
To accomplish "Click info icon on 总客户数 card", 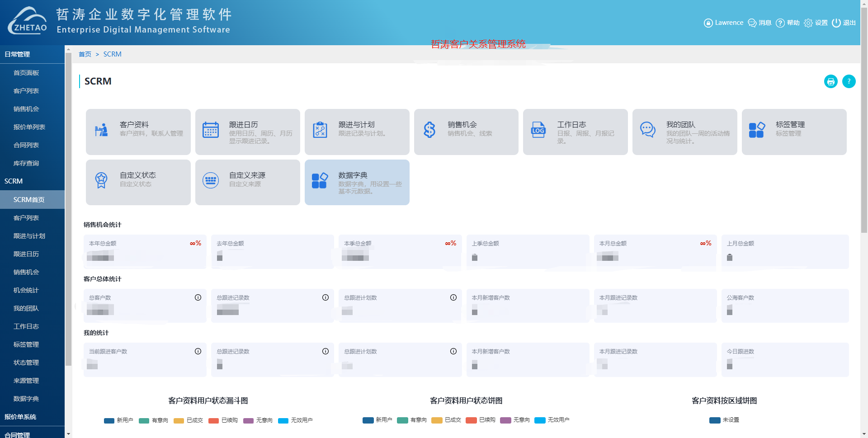I will (x=198, y=297).
